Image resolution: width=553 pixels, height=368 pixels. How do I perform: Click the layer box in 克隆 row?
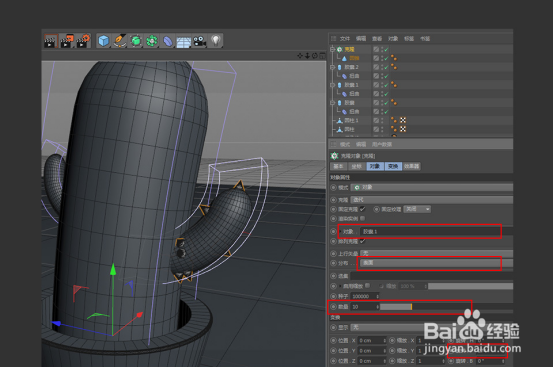376,49
